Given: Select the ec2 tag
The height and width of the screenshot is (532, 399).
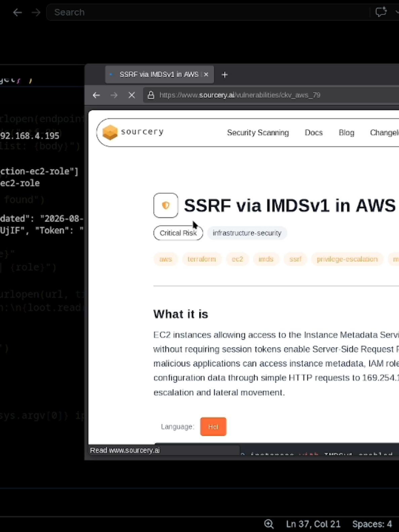Looking at the screenshot, I should coord(237,259).
